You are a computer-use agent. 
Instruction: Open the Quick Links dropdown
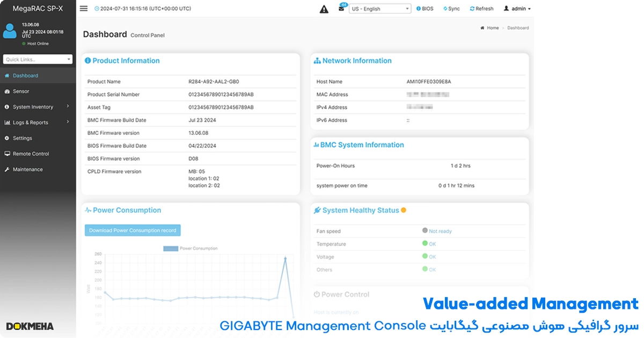(38, 60)
